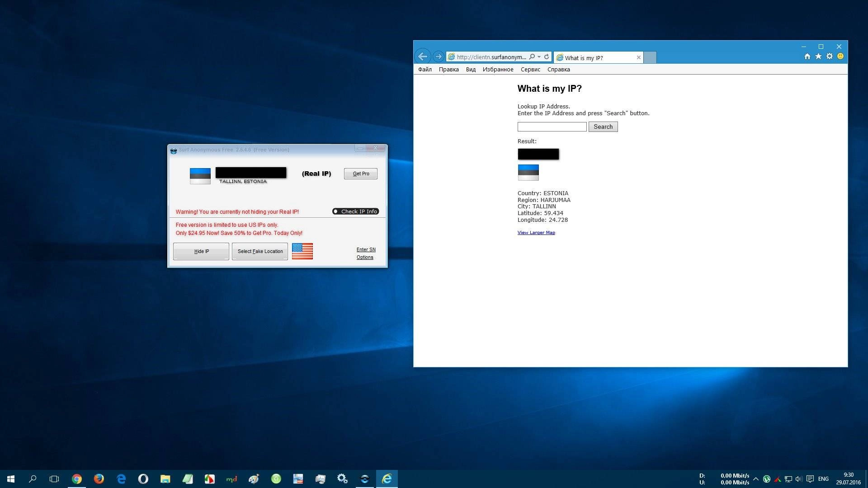Show hidden system tray icons
868x488 pixels.
pyautogui.click(x=755, y=479)
